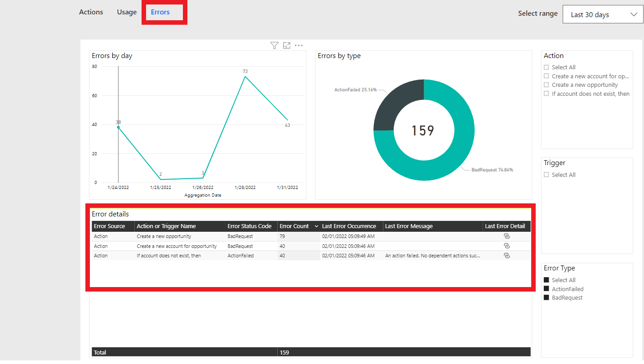Open focus mode for the visual
This screenshot has width=644, height=364.
click(287, 45)
